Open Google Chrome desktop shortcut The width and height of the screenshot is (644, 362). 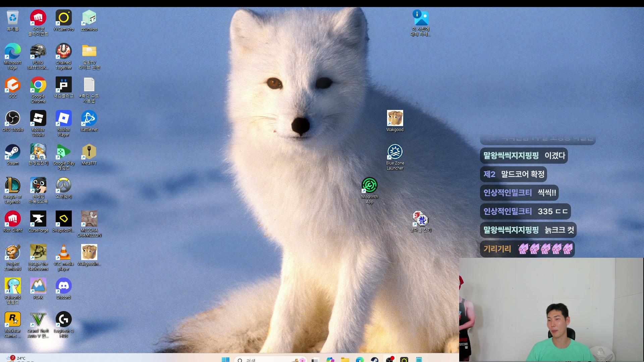(38, 90)
